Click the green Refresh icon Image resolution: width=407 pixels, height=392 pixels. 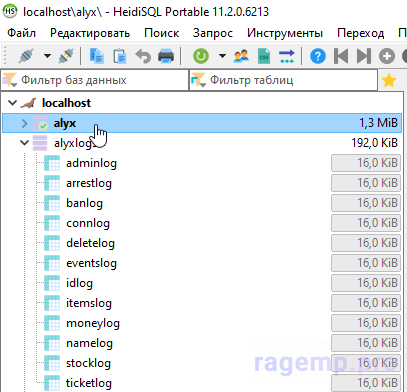[201, 56]
